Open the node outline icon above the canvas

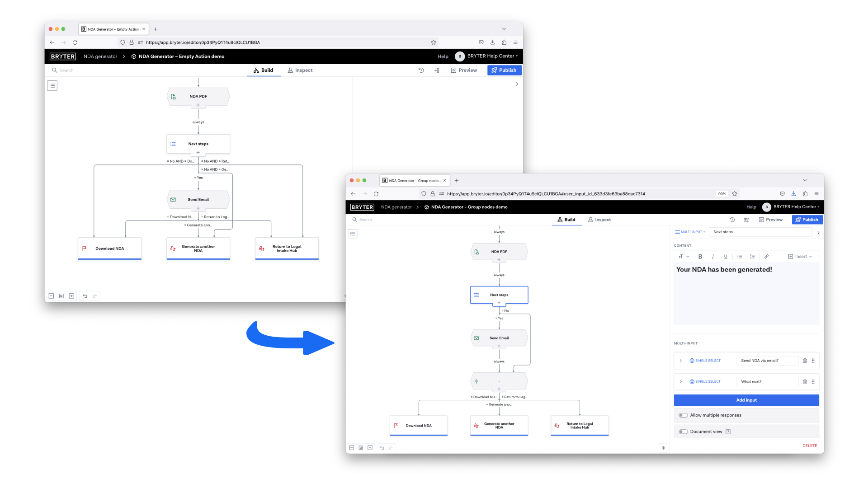pos(353,234)
